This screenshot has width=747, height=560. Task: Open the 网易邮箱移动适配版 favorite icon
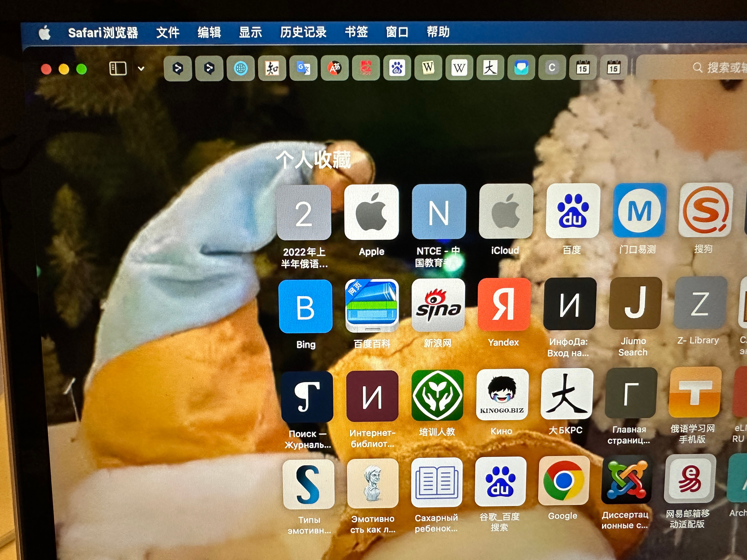point(690,479)
